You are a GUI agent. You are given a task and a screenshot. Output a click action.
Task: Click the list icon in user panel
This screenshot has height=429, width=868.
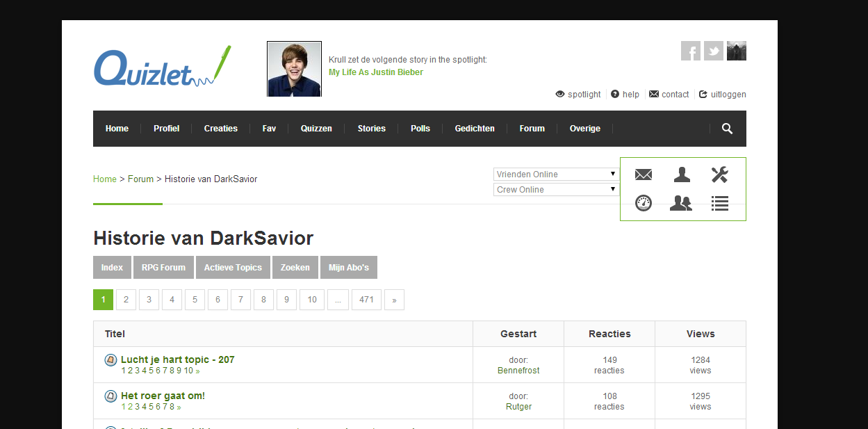720,203
